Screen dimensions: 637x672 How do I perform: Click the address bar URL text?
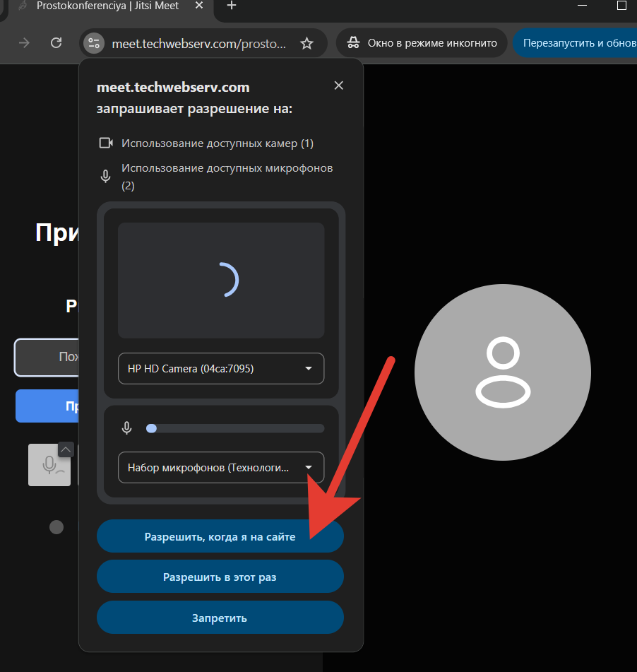pyautogui.click(x=199, y=43)
